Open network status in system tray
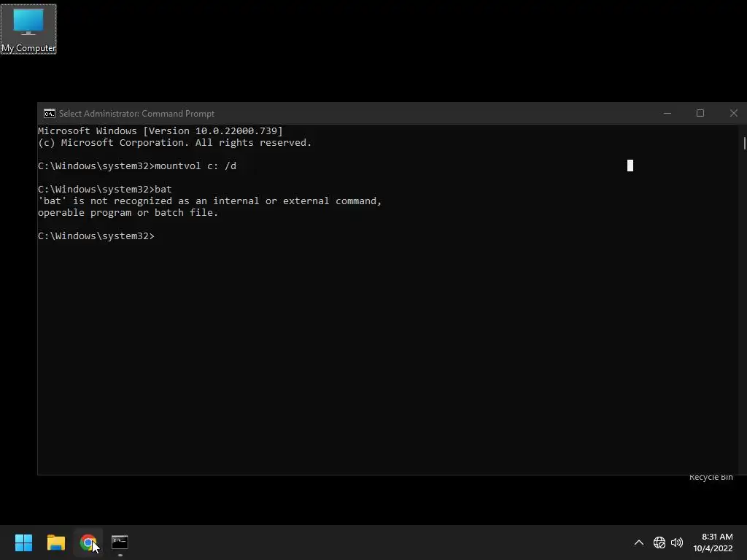Image resolution: width=747 pixels, height=560 pixels. [659, 542]
